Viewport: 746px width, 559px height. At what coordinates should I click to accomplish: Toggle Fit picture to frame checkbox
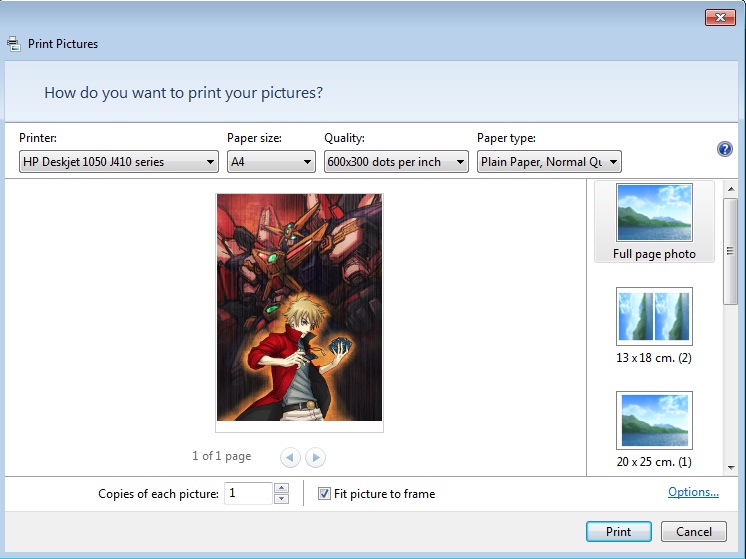click(324, 494)
